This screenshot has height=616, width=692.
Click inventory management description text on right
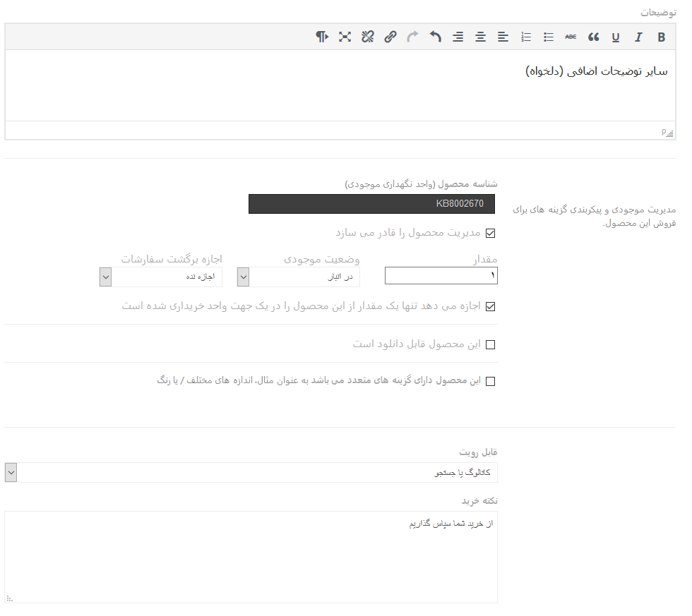(x=594, y=217)
